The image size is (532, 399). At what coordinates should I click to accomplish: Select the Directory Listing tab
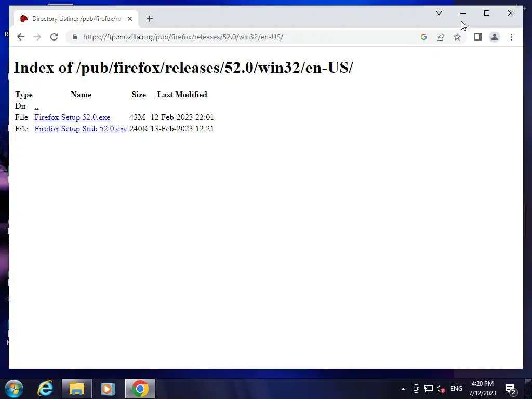click(76, 19)
